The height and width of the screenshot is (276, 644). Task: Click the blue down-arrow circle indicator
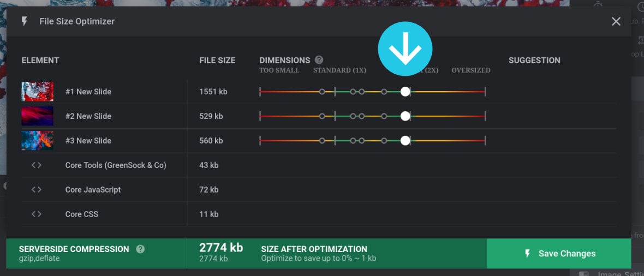pyautogui.click(x=405, y=49)
